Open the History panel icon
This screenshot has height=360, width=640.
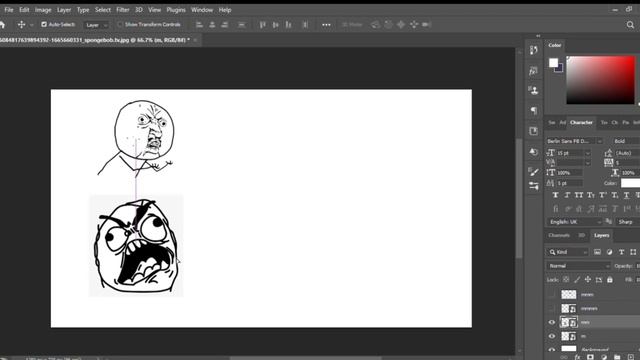click(x=533, y=50)
